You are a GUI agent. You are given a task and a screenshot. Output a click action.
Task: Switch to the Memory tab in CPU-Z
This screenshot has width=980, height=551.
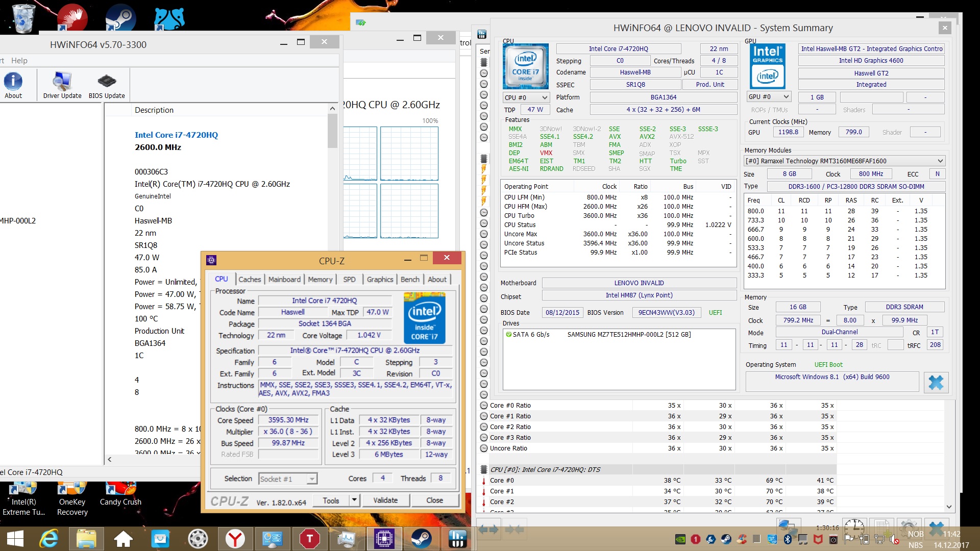320,280
